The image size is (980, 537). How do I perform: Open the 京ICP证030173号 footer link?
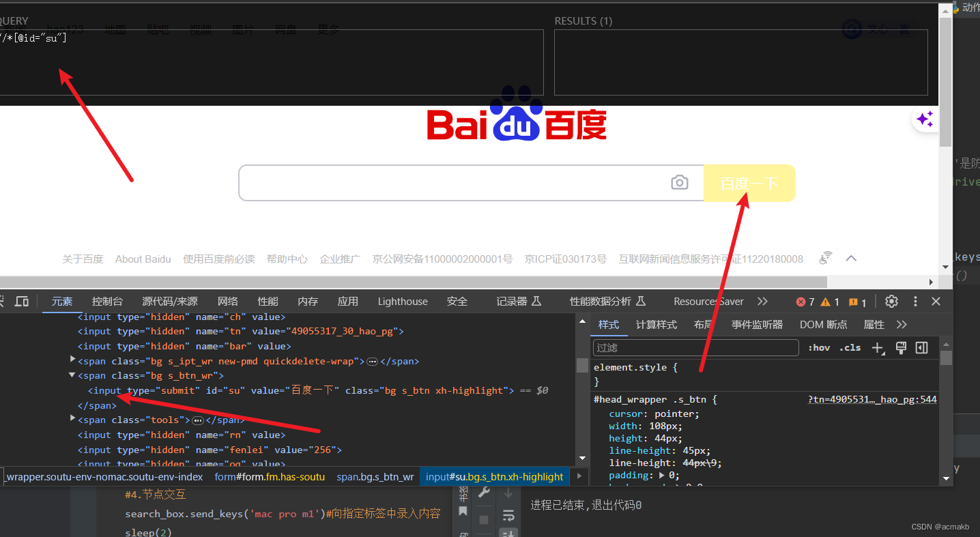(565, 259)
